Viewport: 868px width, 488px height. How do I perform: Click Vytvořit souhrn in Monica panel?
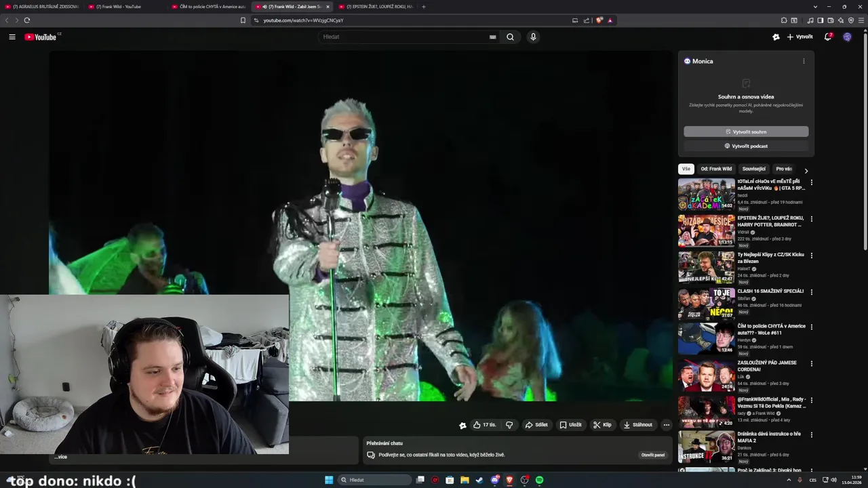click(x=746, y=131)
